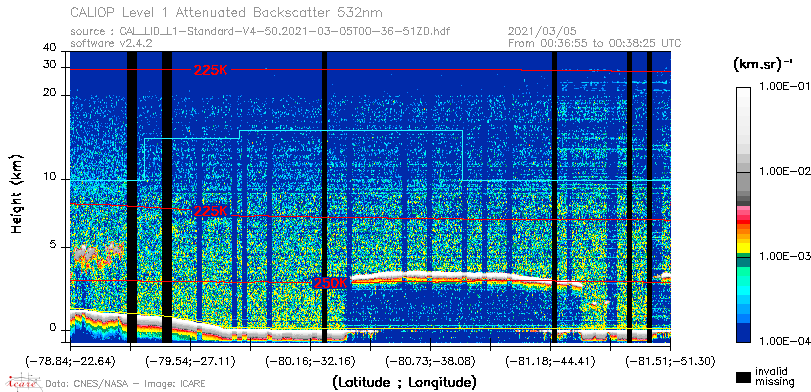811x392 pixels.
Task: Click the source filename text line
Action: 260,32
